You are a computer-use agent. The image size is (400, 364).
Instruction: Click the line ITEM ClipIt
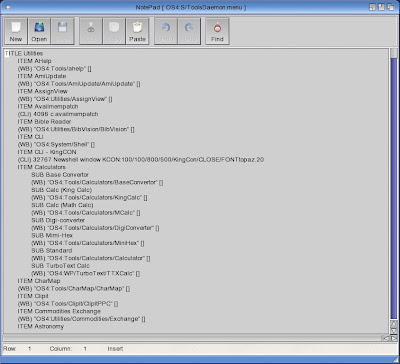33,296
